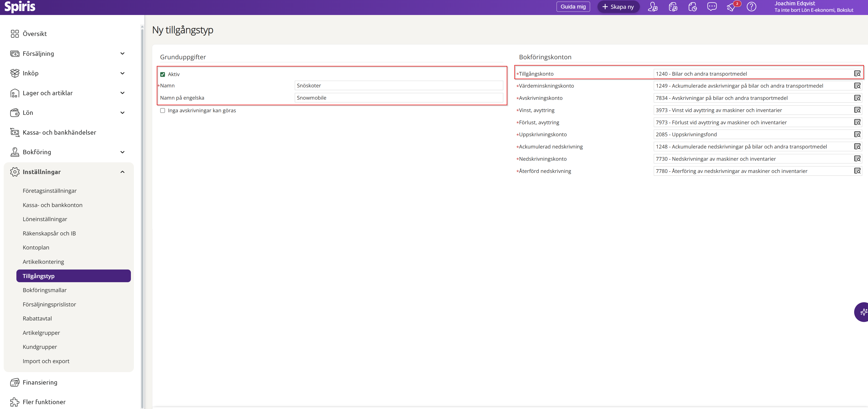Open account lookup for Uppskrivningskonto

857,134
